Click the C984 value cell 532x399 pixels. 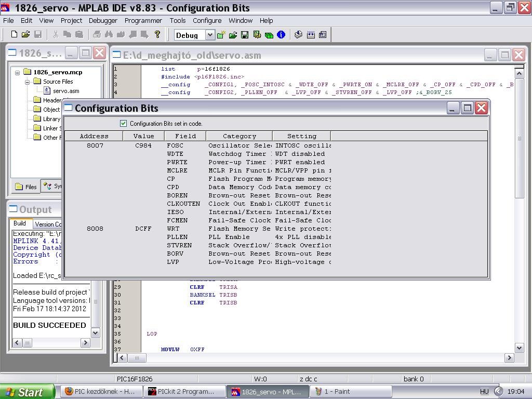[143, 145]
